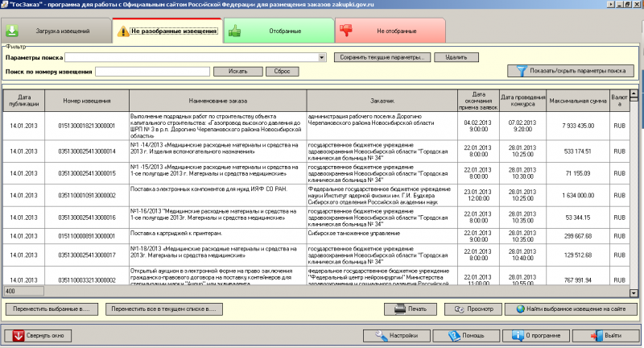Click Переместить выбранные в... button

pyautogui.click(x=52, y=309)
